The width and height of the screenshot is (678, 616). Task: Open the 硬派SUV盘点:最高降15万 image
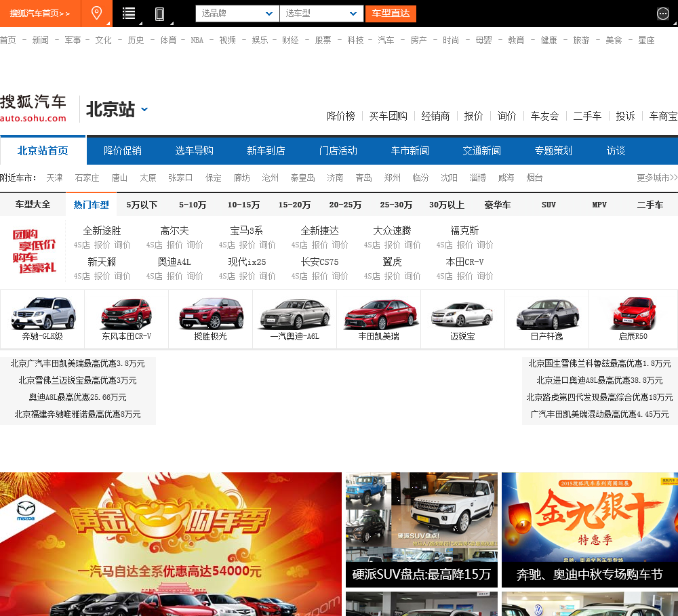coord(422,530)
